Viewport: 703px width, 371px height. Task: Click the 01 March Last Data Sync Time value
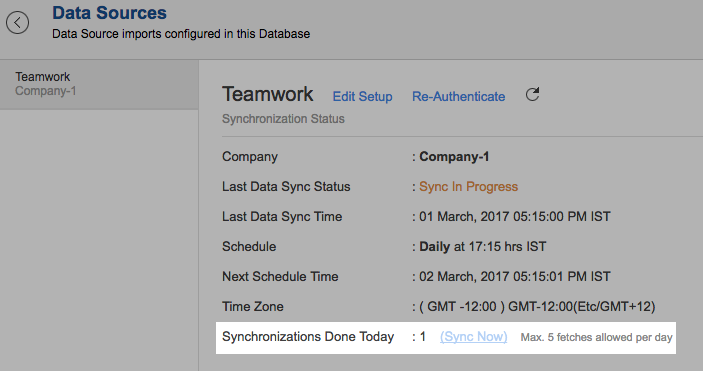515,217
